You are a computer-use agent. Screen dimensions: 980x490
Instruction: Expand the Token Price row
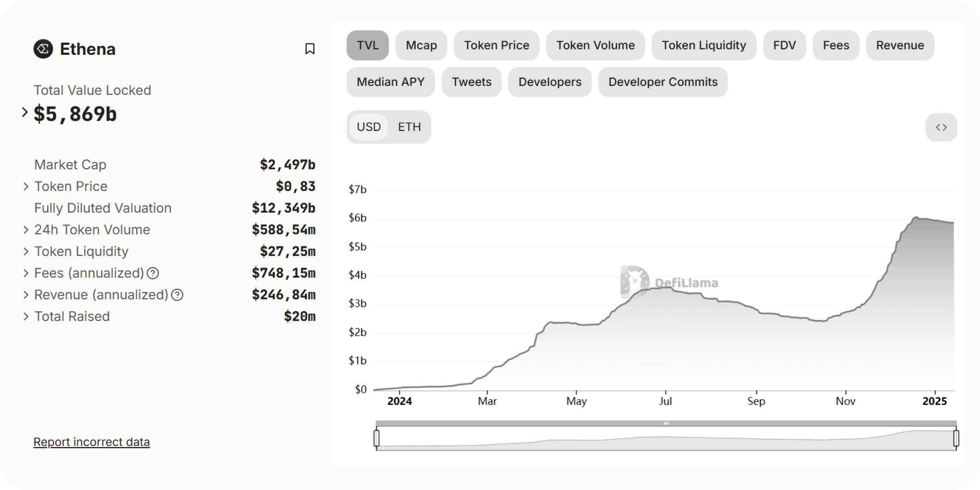(26, 187)
